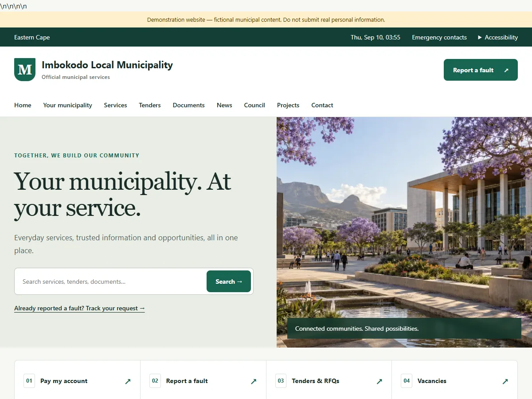Click the Your municipality. At your service. heading
This screenshot has height=399, width=532.
pos(123,194)
